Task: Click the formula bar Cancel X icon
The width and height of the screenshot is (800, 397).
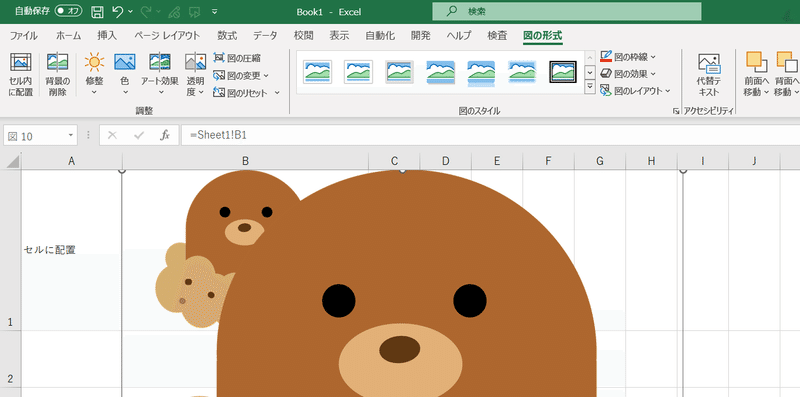Action: coord(112,135)
